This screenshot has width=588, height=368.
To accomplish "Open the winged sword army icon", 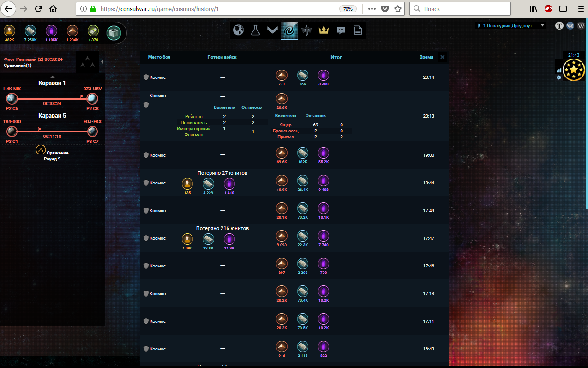I will [306, 30].
